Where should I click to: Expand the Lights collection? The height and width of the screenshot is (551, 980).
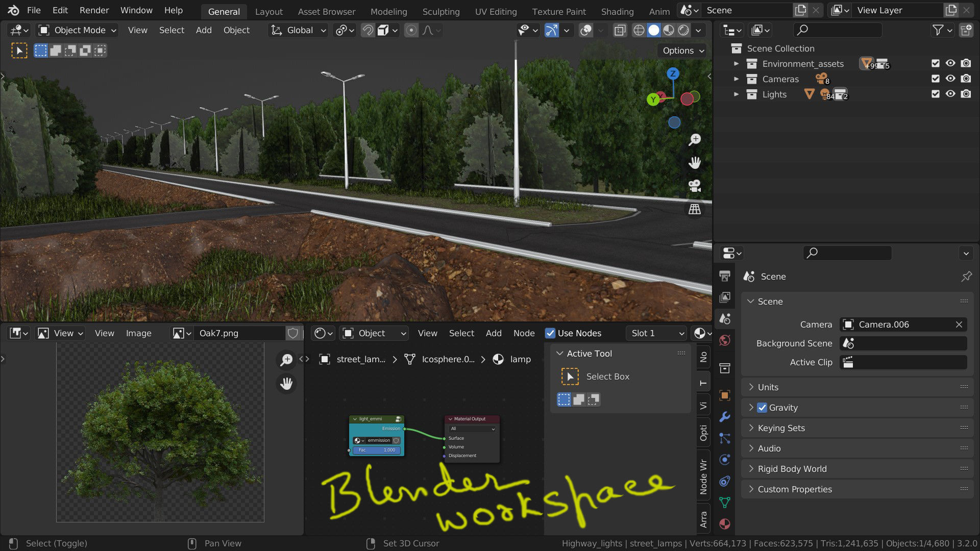(x=736, y=94)
